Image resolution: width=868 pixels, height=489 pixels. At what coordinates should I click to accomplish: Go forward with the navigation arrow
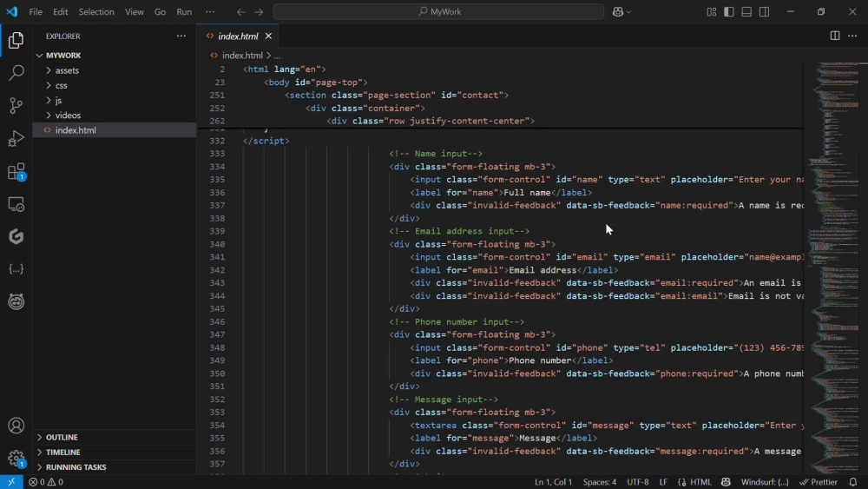[x=259, y=11]
